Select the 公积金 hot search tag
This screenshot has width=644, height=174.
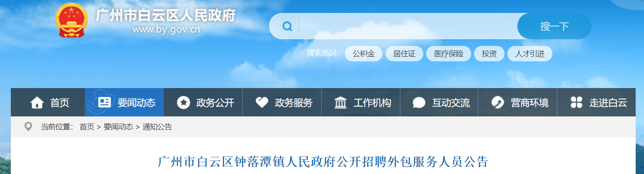point(364,54)
